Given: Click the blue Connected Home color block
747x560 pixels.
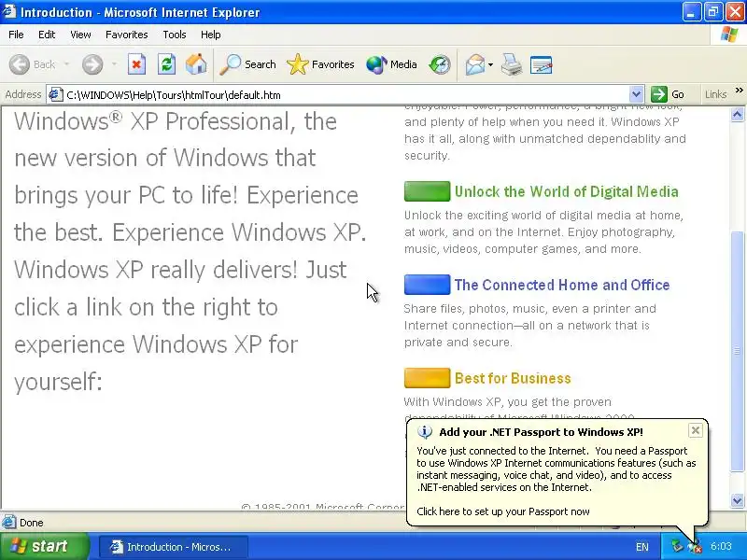Looking at the screenshot, I should click(427, 285).
